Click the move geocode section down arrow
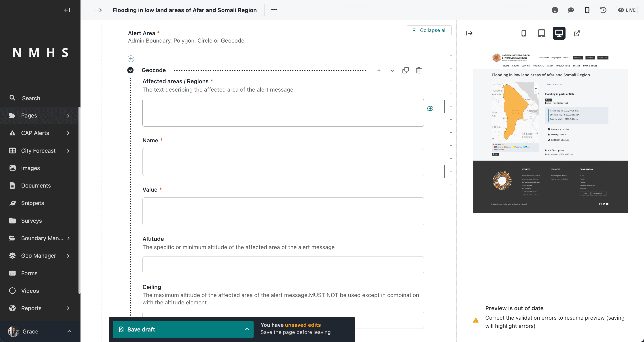644x342 pixels. click(x=392, y=70)
